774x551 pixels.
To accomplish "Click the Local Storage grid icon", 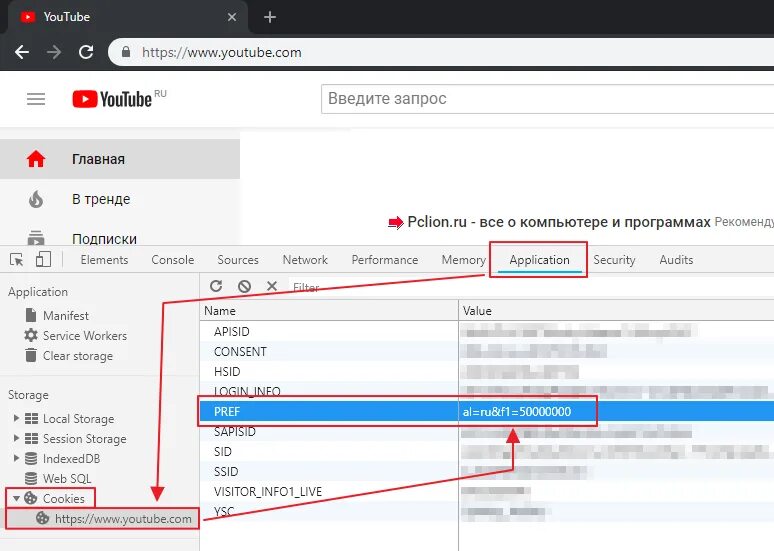I will 32,419.
